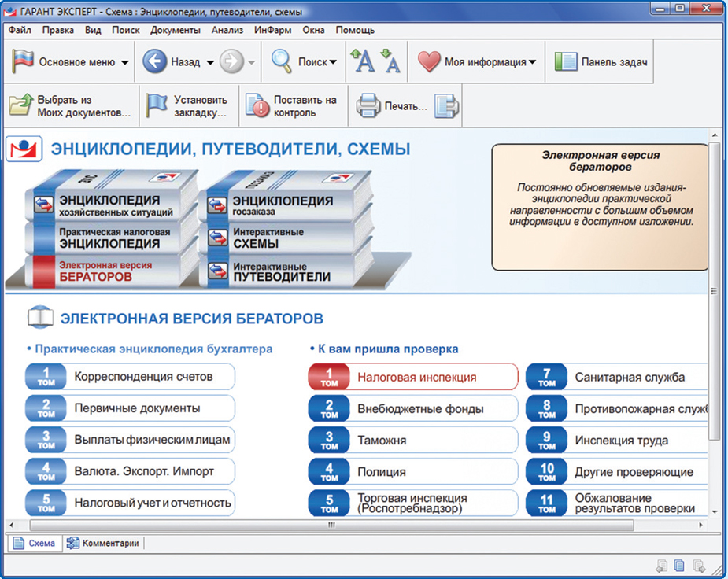
Task: Click the heart icon for Моя информация
Action: 429,62
